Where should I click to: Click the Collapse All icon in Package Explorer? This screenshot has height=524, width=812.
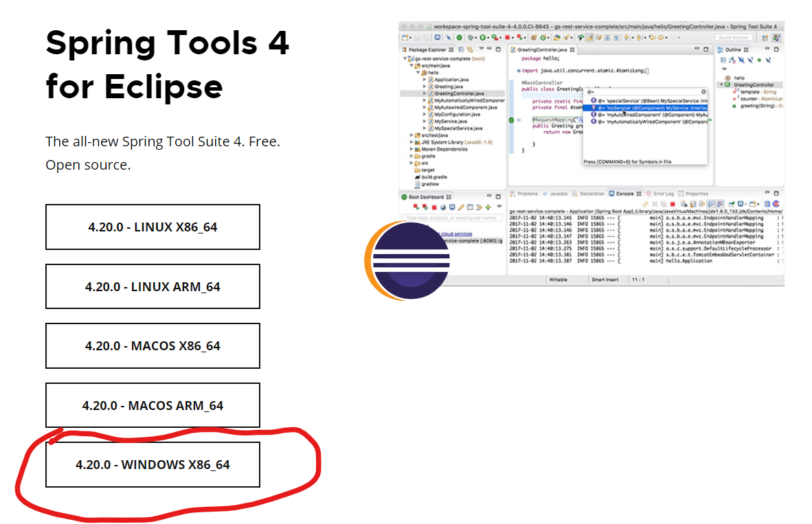tap(461, 49)
